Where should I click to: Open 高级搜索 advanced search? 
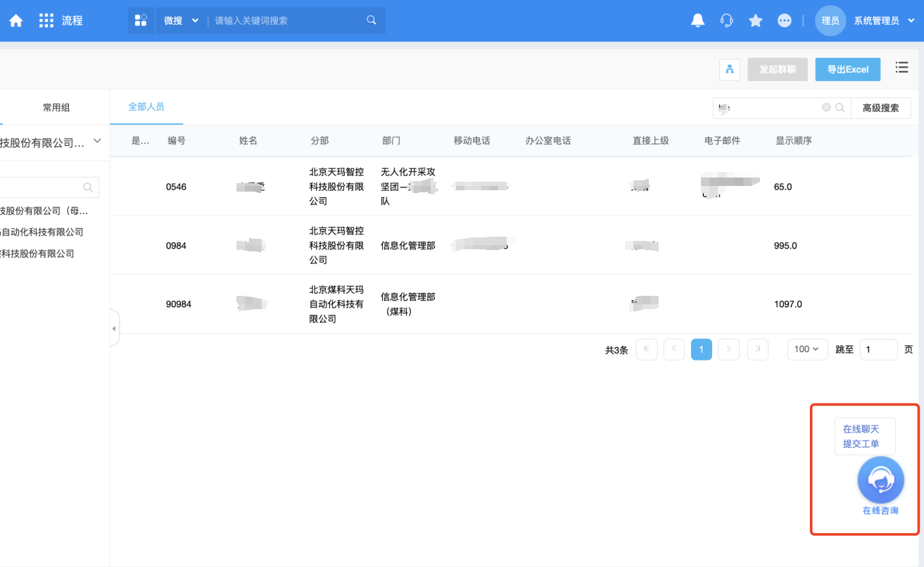pyautogui.click(x=881, y=108)
